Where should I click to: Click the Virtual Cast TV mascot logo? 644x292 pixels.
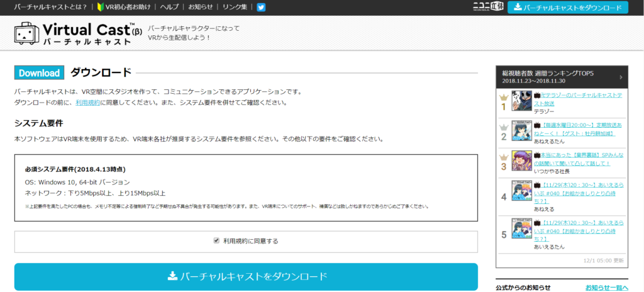[x=28, y=33]
